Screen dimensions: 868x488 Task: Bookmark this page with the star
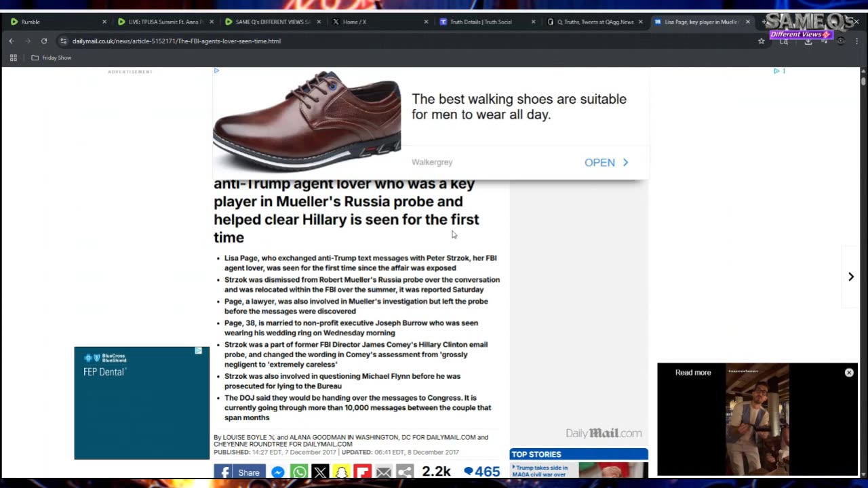click(762, 41)
